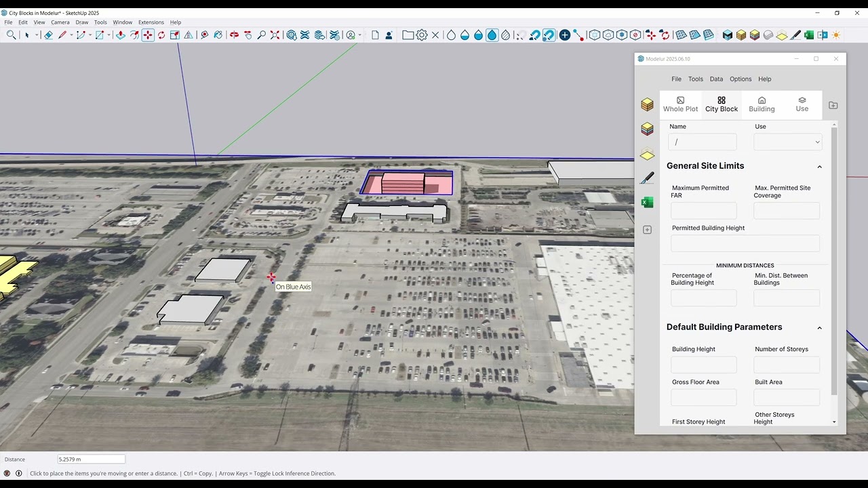Click the scalpel knife icon in top toolbar
868x488 pixels.
tap(796, 35)
